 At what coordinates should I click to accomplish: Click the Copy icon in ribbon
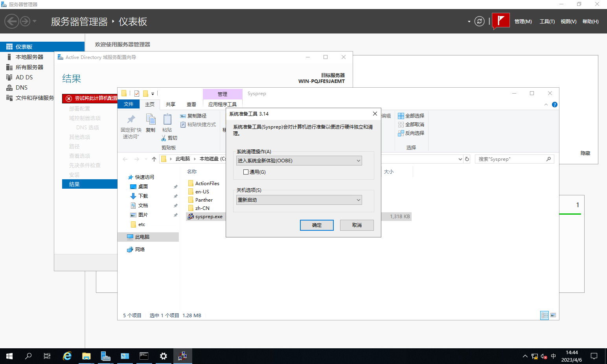point(151,119)
